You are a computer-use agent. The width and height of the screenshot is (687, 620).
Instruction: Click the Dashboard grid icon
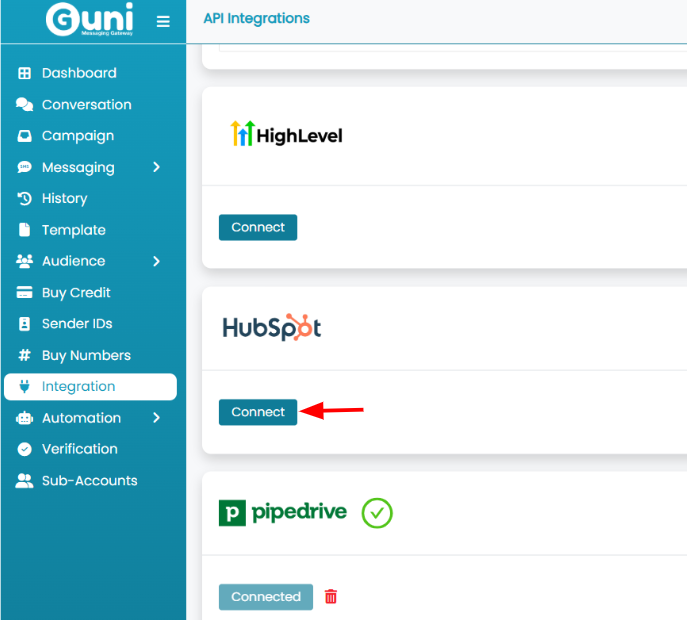pos(25,73)
